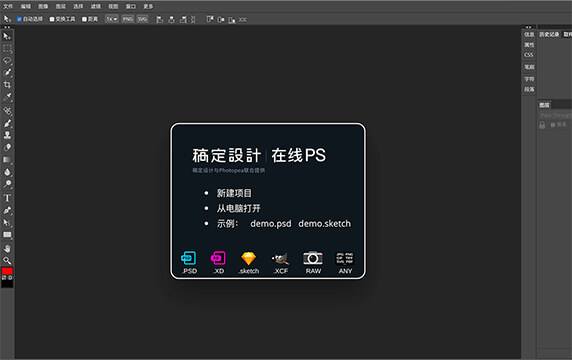Click the align horizontal centers icon
Viewport: 572px width, 360px height.
point(171,19)
